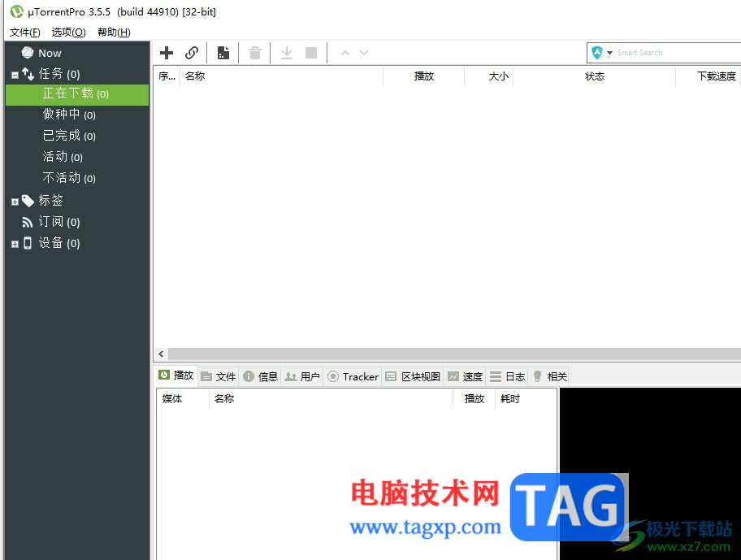Switch to the 信息 detail tab

tap(260, 376)
